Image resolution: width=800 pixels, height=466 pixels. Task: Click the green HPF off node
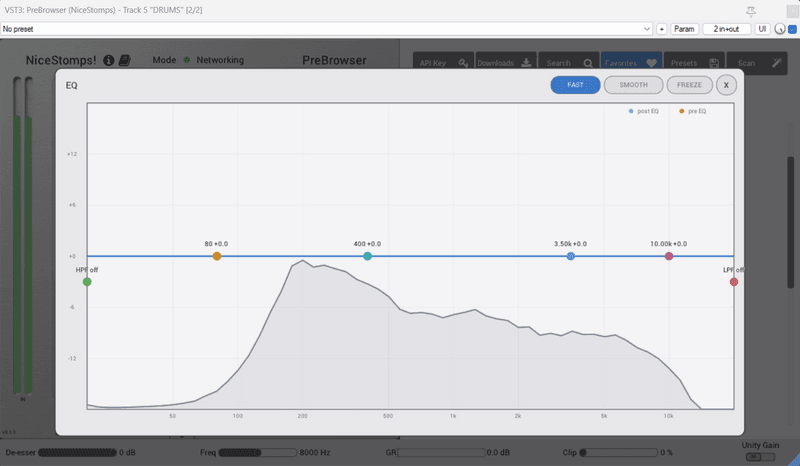click(87, 282)
